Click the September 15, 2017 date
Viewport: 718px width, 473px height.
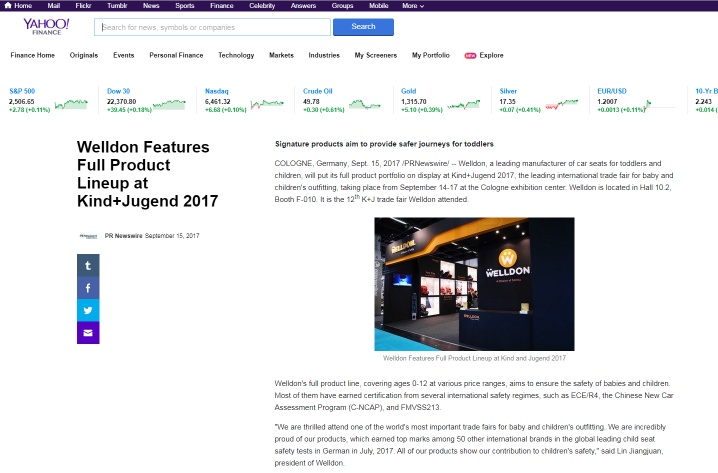click(x=172, y=236)
